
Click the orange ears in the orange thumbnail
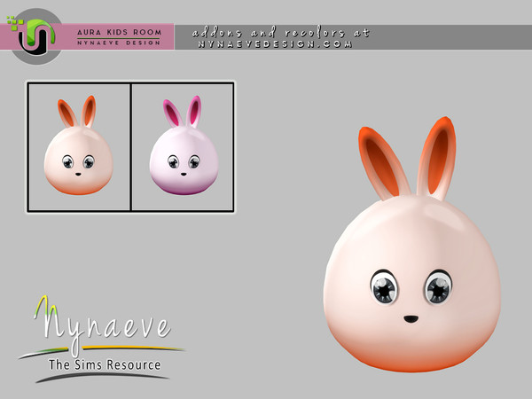[x=77, y=113]
